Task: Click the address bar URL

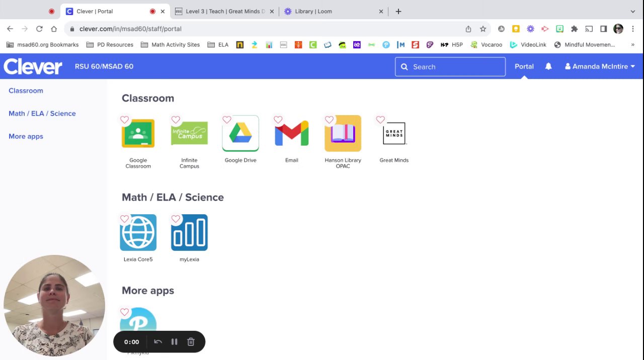Action: [130, 29]
